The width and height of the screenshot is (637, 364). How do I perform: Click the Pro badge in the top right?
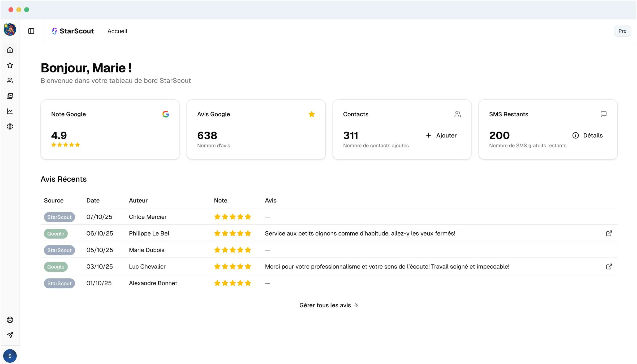[622, 31]
